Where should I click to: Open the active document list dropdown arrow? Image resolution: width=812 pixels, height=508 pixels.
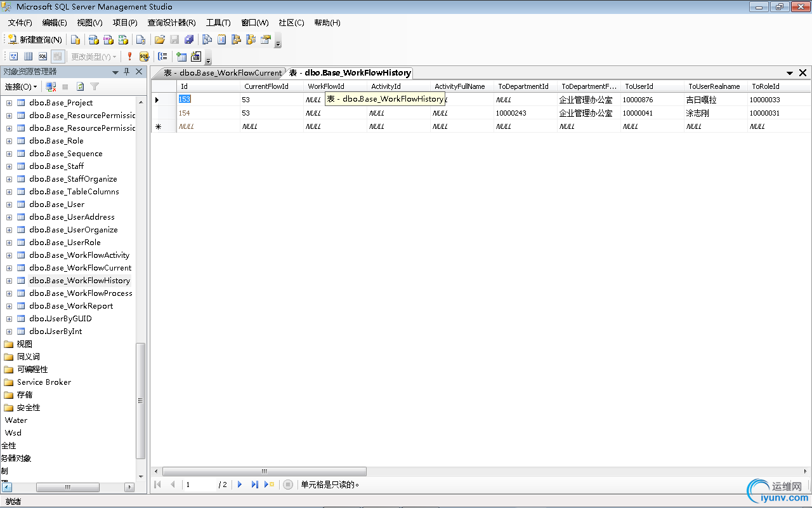(x=790, y=73)
